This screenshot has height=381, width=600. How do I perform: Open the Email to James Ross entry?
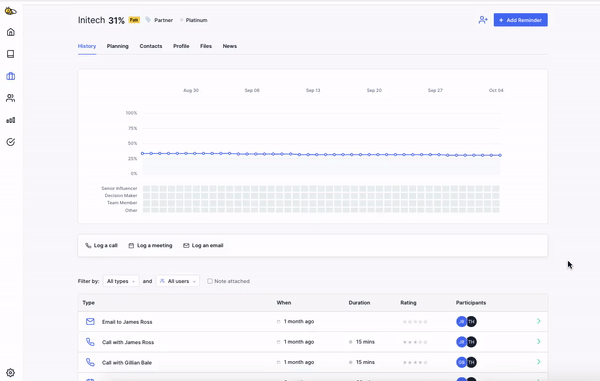[313, 322]
